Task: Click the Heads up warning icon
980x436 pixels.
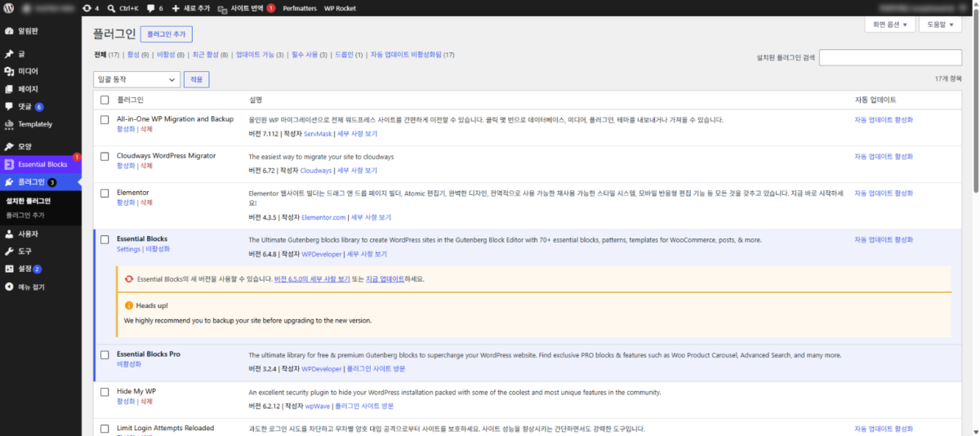Action: (128, 305)
